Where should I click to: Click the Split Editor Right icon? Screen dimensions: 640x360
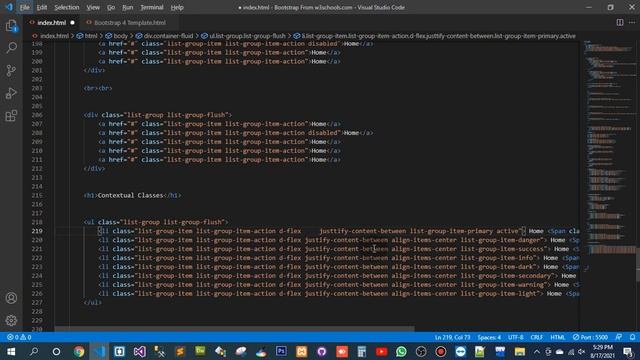click(x=620, y=22)
